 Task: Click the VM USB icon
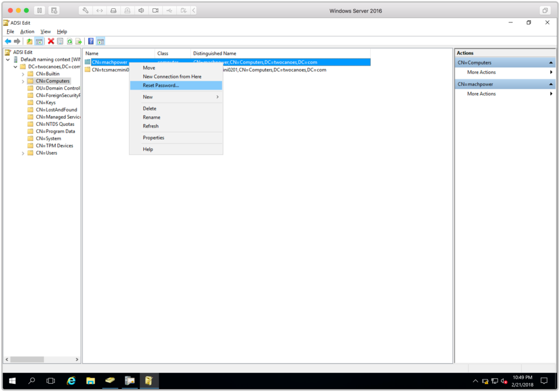170,11
